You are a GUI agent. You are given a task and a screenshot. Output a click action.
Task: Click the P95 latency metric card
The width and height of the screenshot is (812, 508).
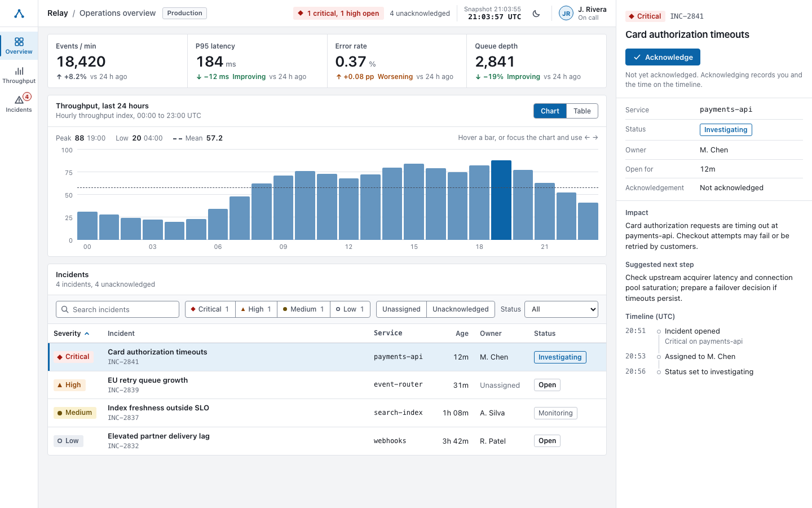[257, 61]
